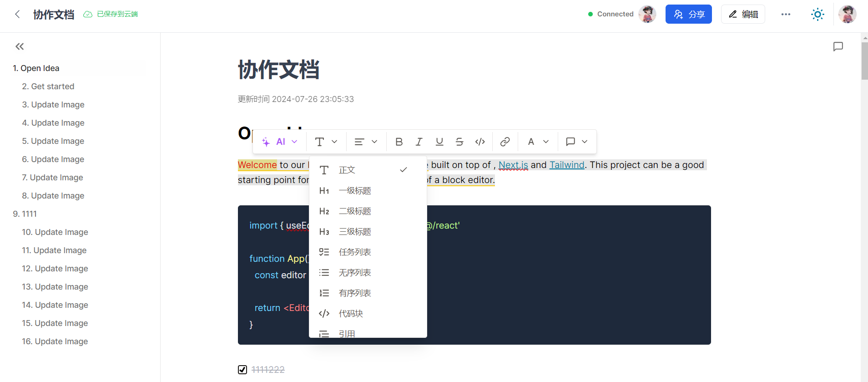Open the more options ellipsis menu

(786, 14)
